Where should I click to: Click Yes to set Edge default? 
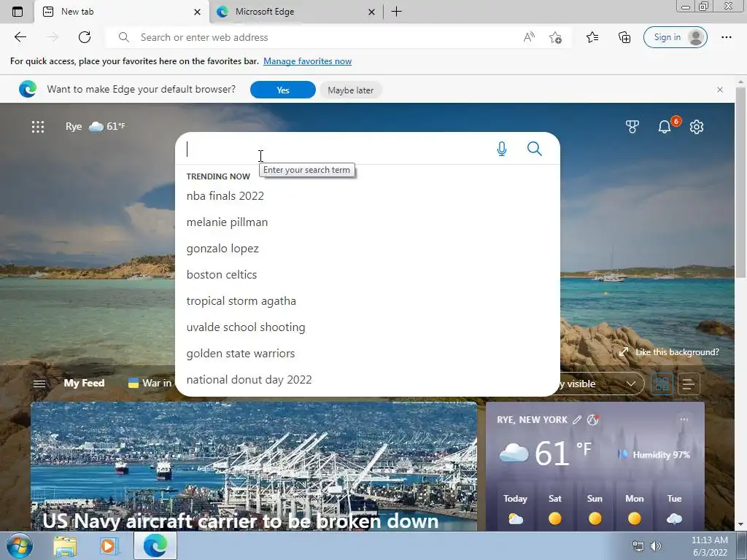pos(283,90)
